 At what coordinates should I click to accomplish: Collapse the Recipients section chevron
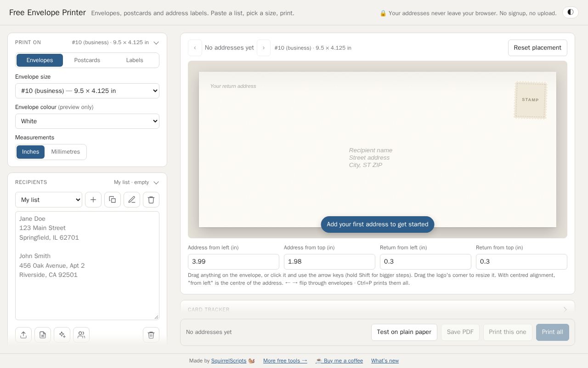(156, 183)
